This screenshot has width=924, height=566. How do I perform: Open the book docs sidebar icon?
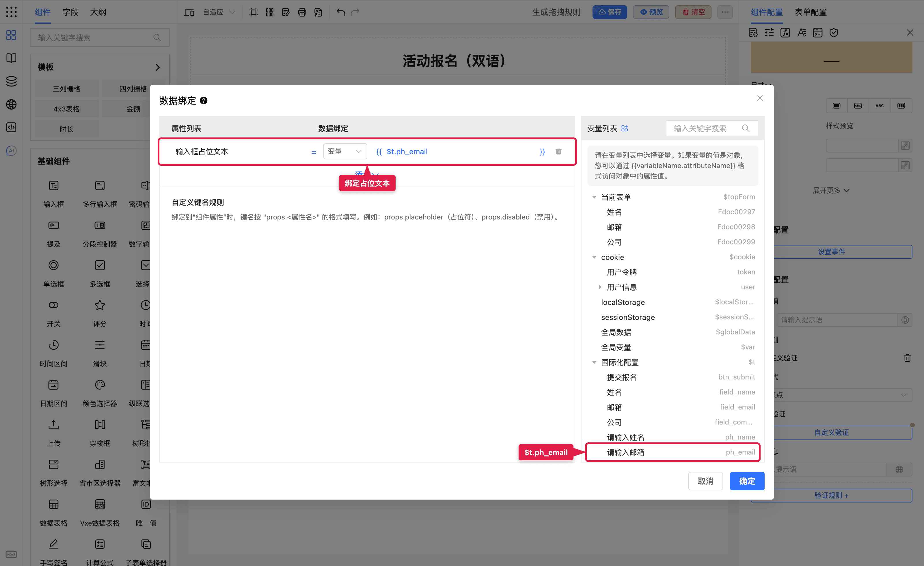11,58
